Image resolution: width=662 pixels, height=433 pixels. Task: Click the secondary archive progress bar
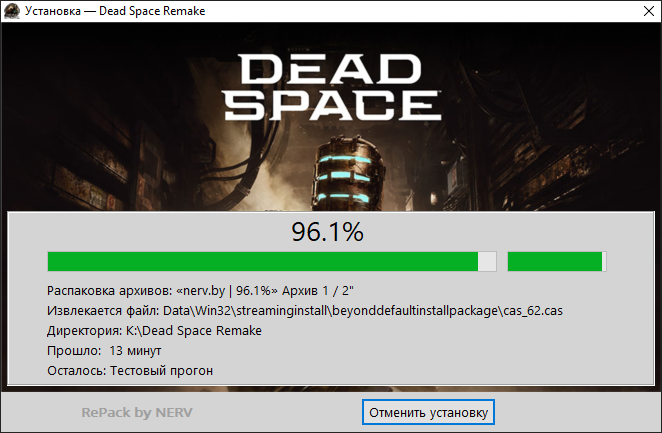[x=557, y=262]
